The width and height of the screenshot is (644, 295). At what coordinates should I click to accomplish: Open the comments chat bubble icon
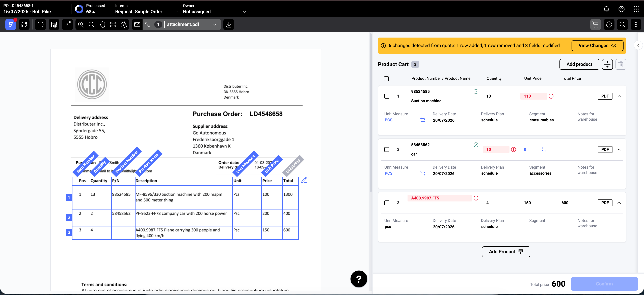(x=40, y=24)
